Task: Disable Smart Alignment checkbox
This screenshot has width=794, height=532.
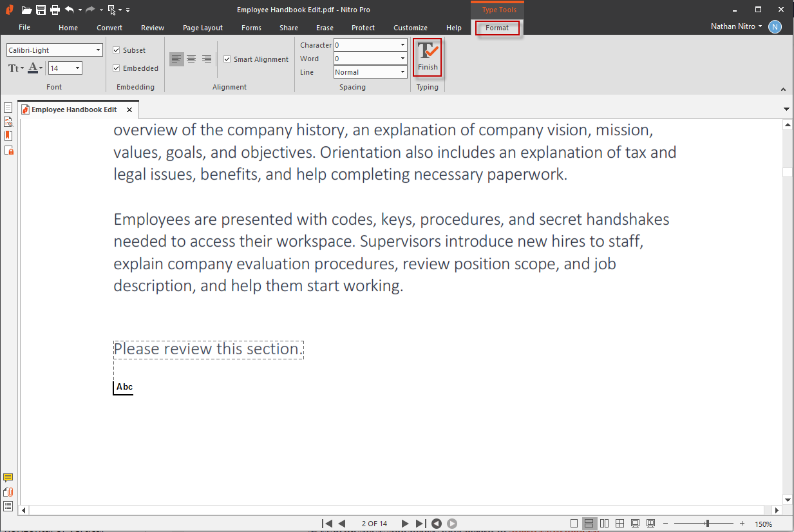Action: (x=227, y=59)
